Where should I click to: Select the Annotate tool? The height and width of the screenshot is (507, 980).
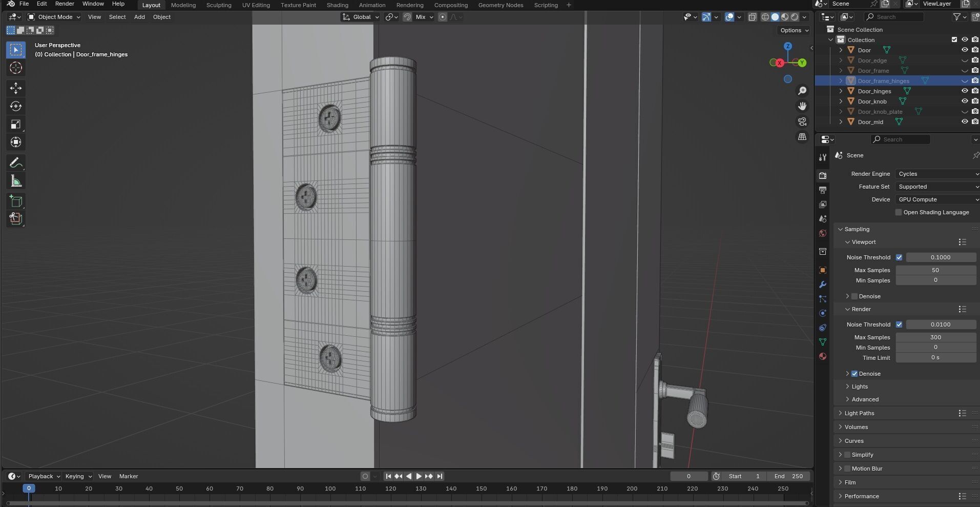pos(16,163)
